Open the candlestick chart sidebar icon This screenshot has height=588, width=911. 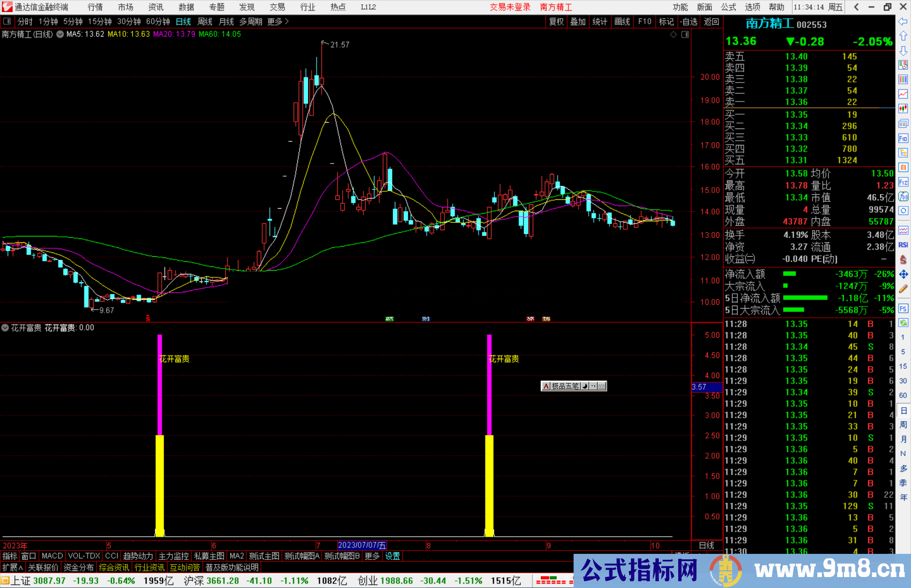click(x=903, y=109)
